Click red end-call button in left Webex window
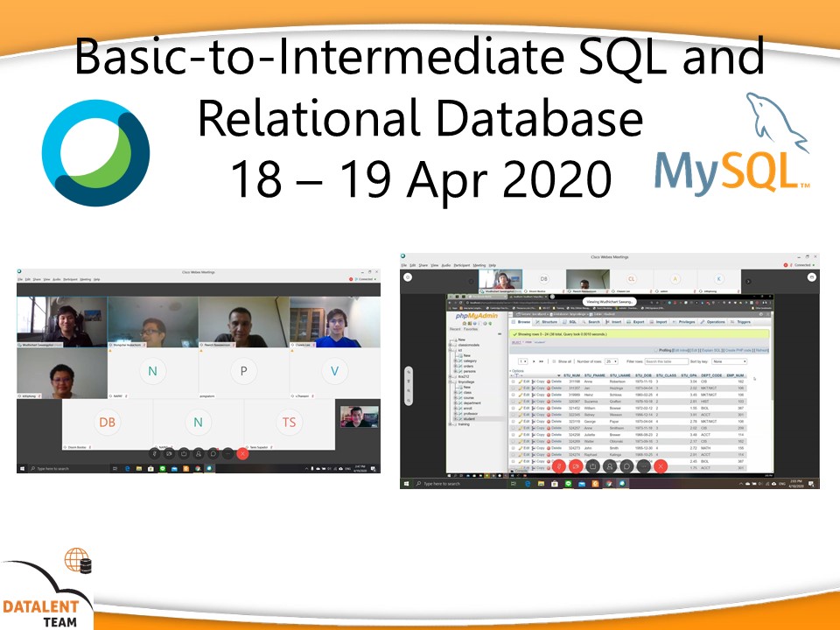The width and height of the screenshot is (840, 630). 242,453
